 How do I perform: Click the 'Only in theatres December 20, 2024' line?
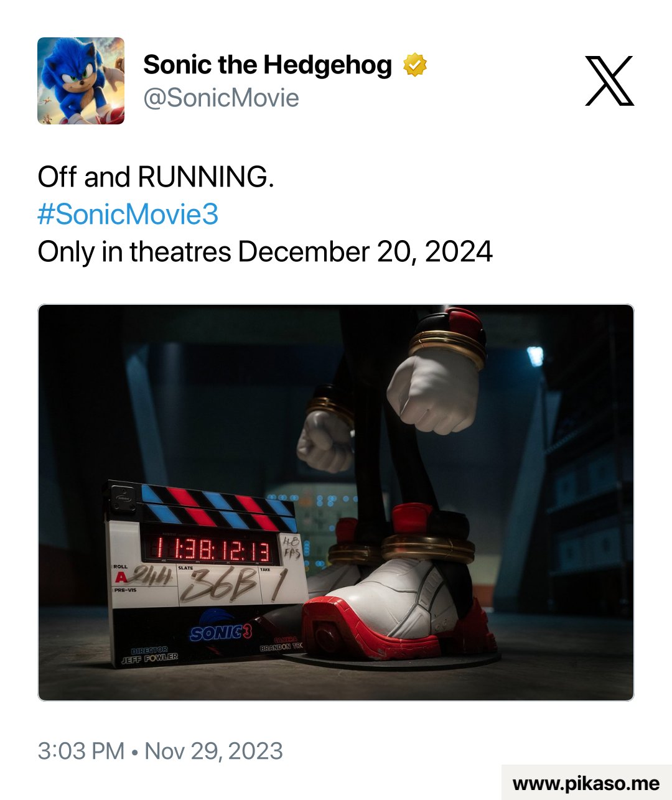click(x=265, y=252)
